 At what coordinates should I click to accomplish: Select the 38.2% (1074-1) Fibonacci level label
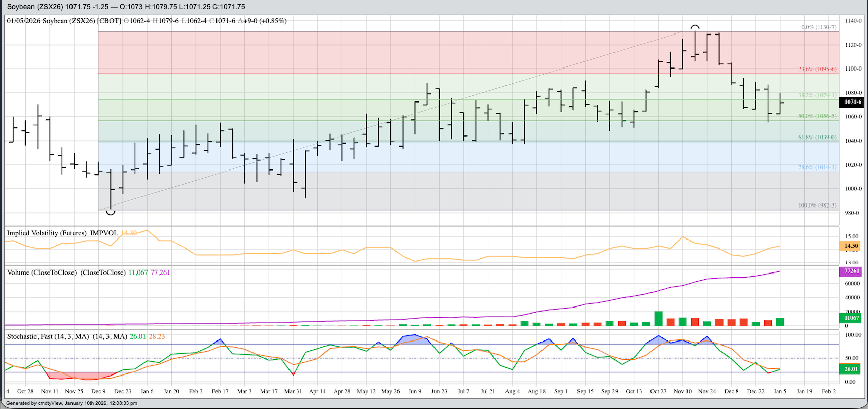(x=817, y=95)
